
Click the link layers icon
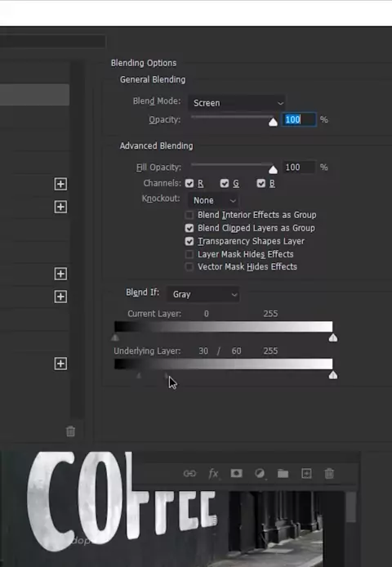(x=189, y=473)
